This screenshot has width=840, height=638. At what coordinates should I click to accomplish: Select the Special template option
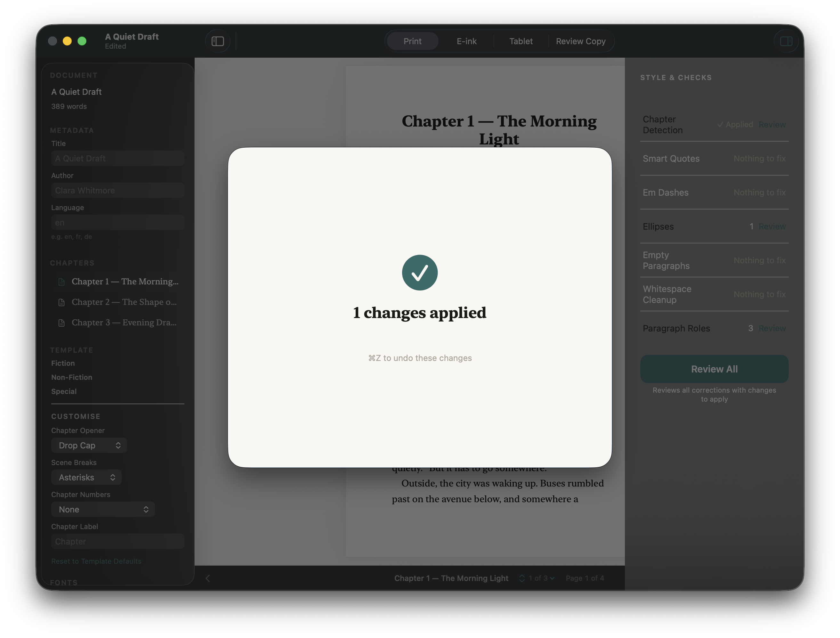64,391
